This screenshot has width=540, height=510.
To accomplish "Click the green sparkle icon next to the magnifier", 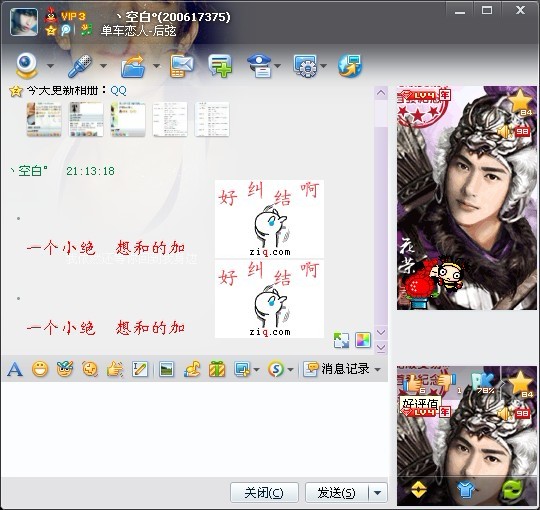I will [86, 30].
